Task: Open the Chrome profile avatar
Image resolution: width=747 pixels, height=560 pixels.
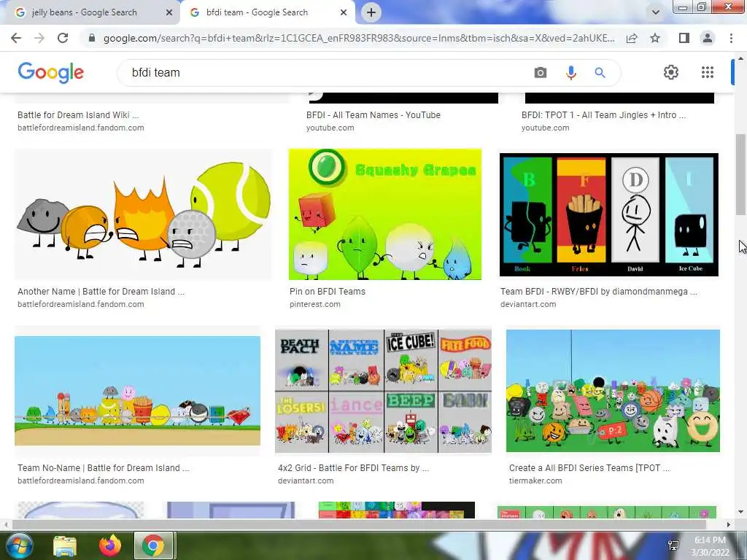Action: (x=708, y=38)
